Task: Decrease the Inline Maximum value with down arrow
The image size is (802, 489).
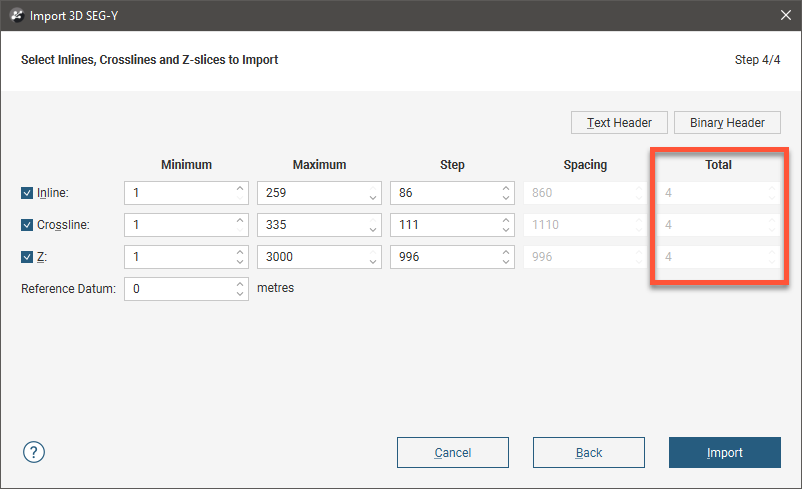Action: pyautogui.click(x=372, y=198)
